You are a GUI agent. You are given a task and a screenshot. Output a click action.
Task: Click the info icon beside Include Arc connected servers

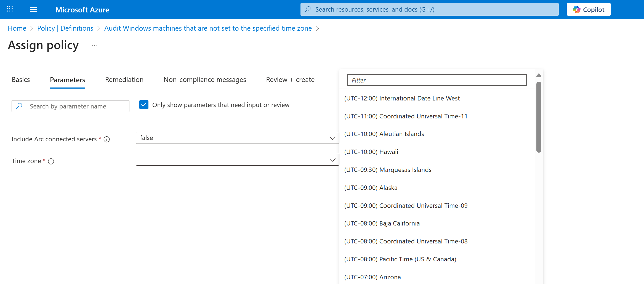(x=107, y=139)
